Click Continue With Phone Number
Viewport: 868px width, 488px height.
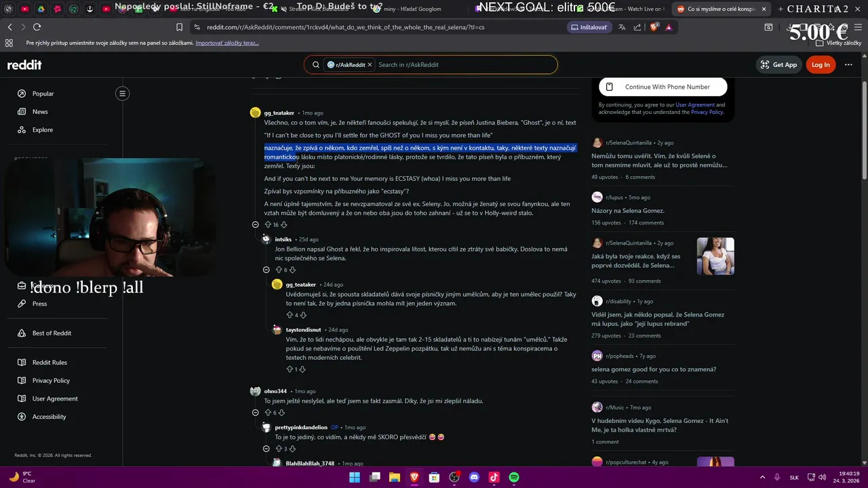coord(663,87)
